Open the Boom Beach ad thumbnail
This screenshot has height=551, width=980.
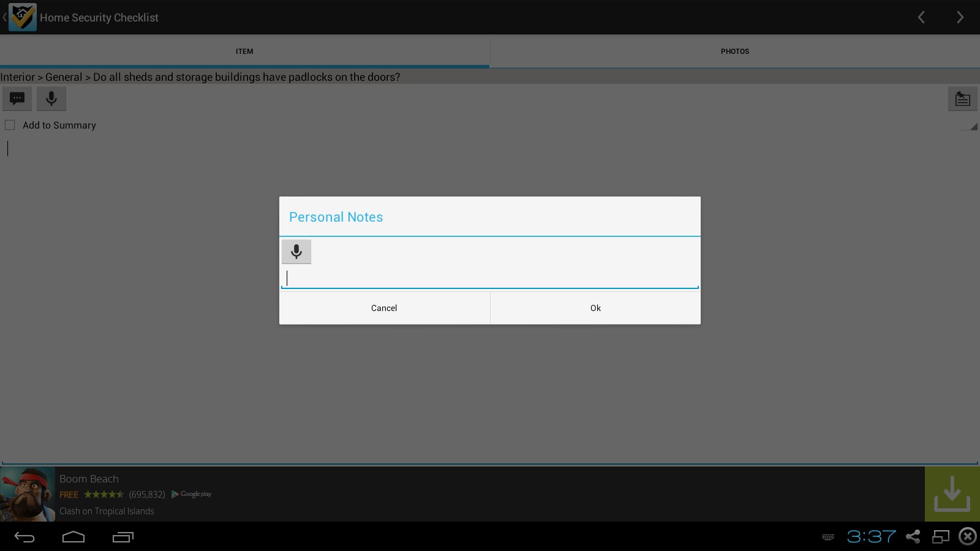28,494
